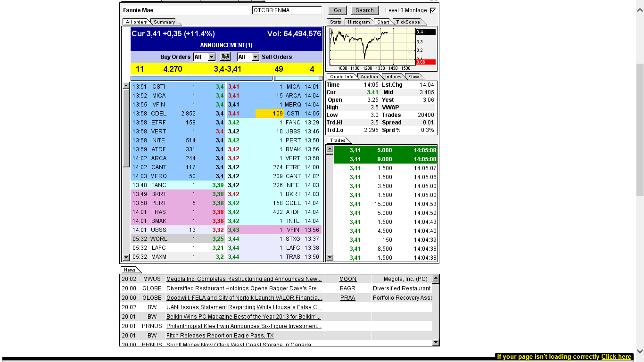Screen dimensions: 644x362
Task: Select the WORL bid price 3,25
Action: 218,239
